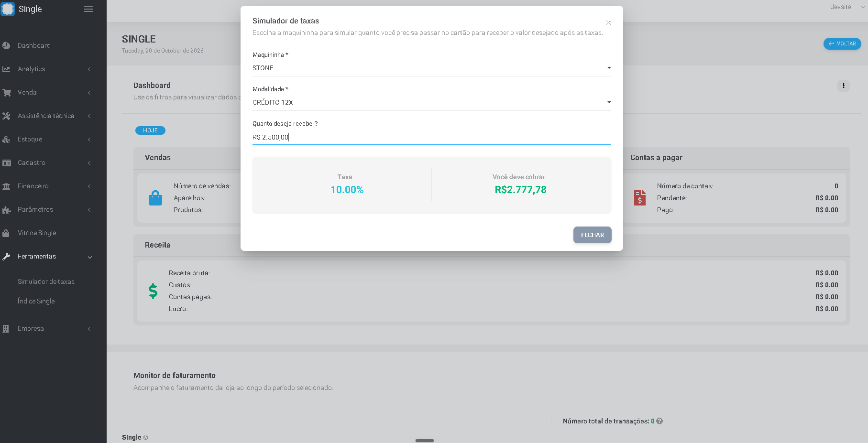Open the Vitrine Single menu item
868x443 pixels.
[x=37, y=233]
